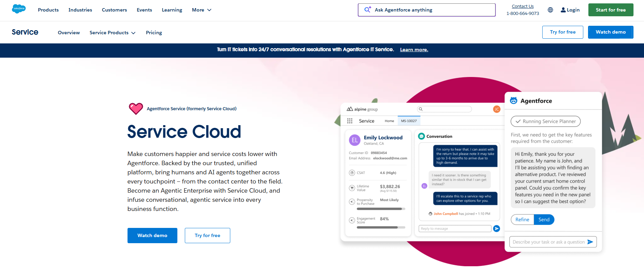Click the Service Cloud headline
644x272 pixels.
184,132
